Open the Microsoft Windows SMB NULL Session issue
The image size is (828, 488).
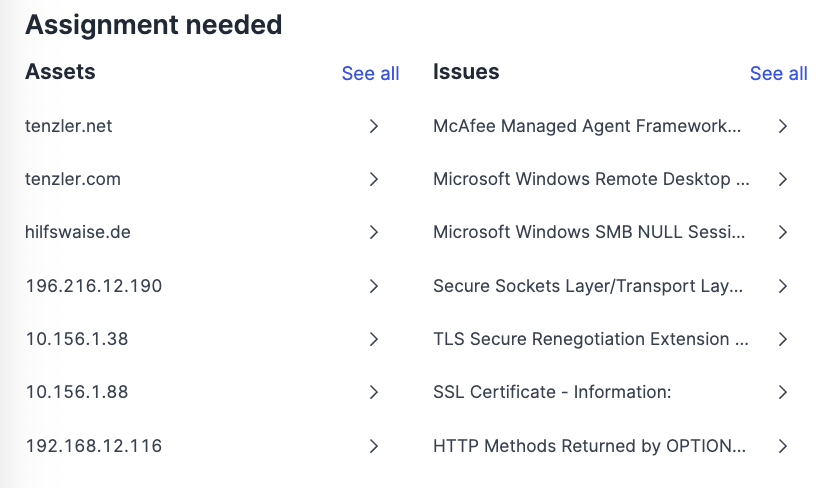point(589,232)
